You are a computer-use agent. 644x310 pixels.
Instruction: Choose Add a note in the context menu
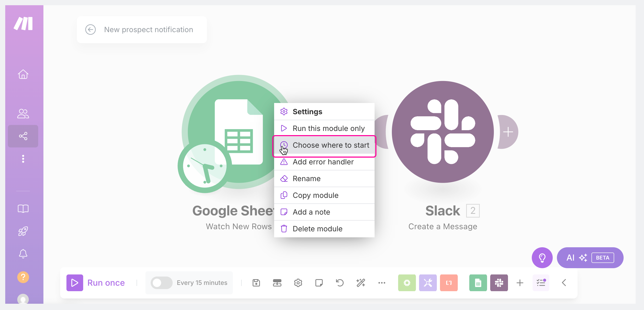[x=324, y=212]
